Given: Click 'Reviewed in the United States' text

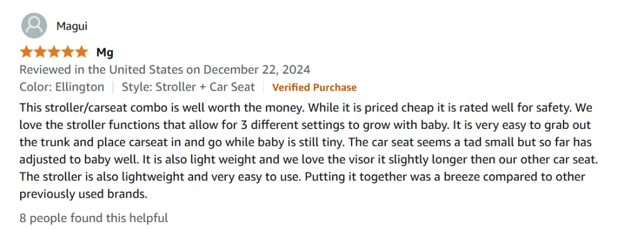Looking at the screenshot, I should [x=102, y=69].
